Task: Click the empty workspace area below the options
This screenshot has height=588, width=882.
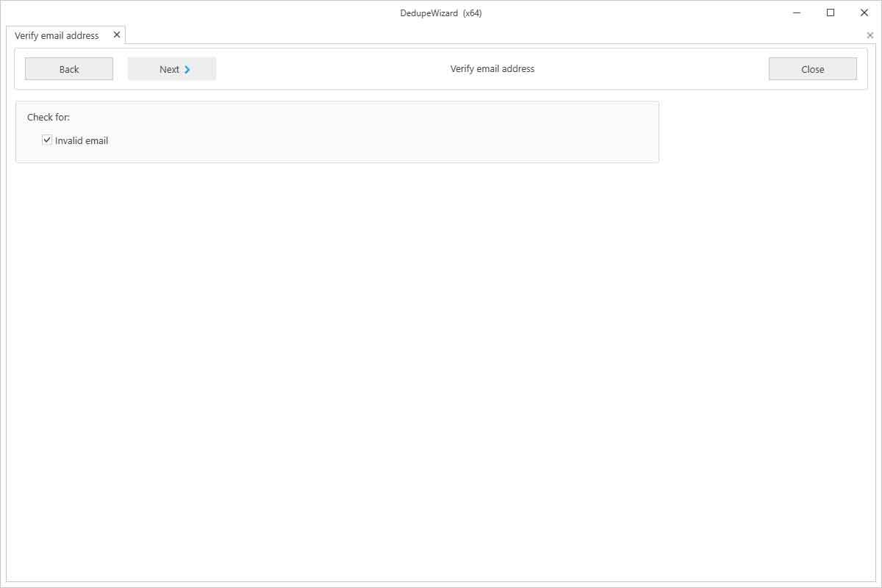Action: (x=441, y=367)
